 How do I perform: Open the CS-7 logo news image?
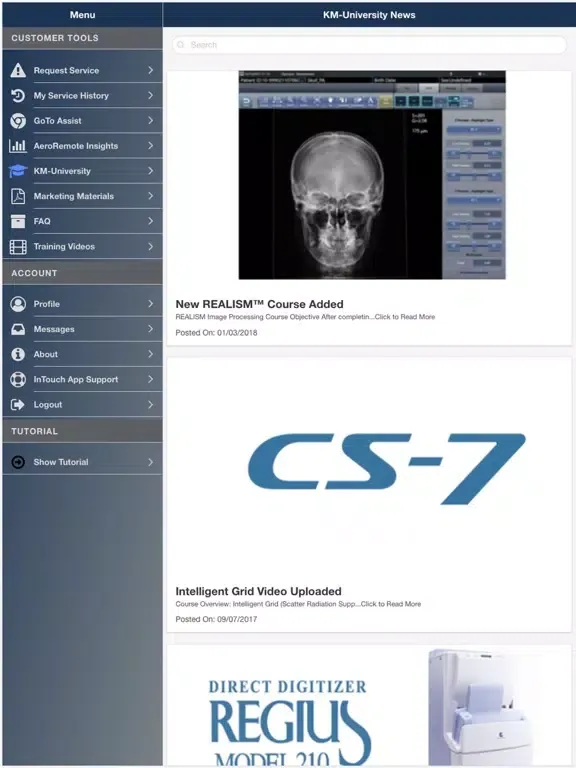386,469
